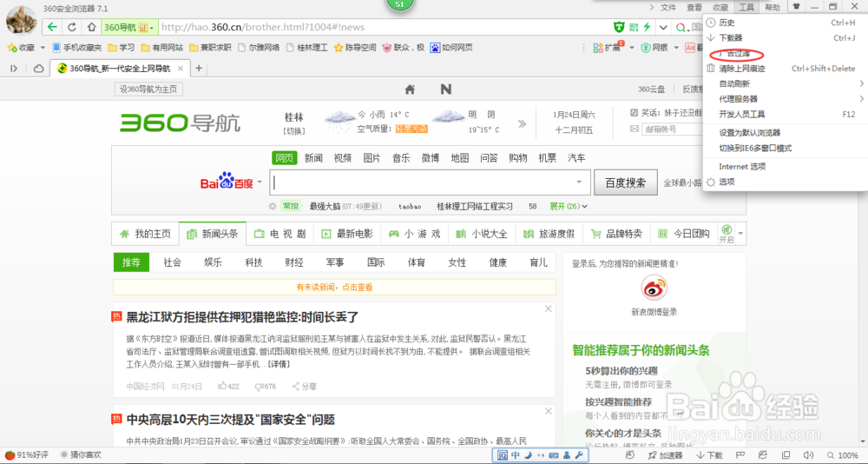Open 下载 downloads in status bar
The width and height of the screenshot is (868, 464).
(709, 455)
